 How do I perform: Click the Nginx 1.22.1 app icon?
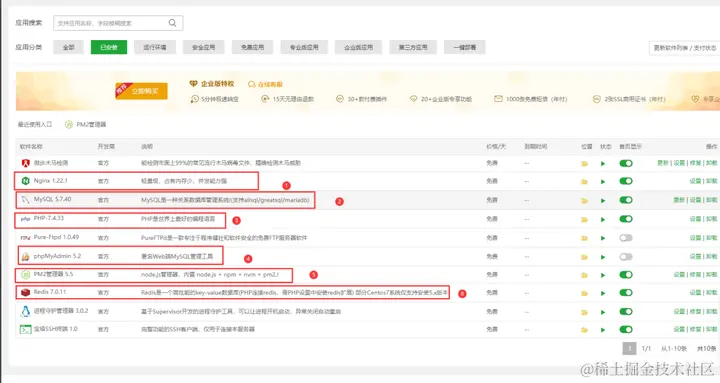(26, 181)
